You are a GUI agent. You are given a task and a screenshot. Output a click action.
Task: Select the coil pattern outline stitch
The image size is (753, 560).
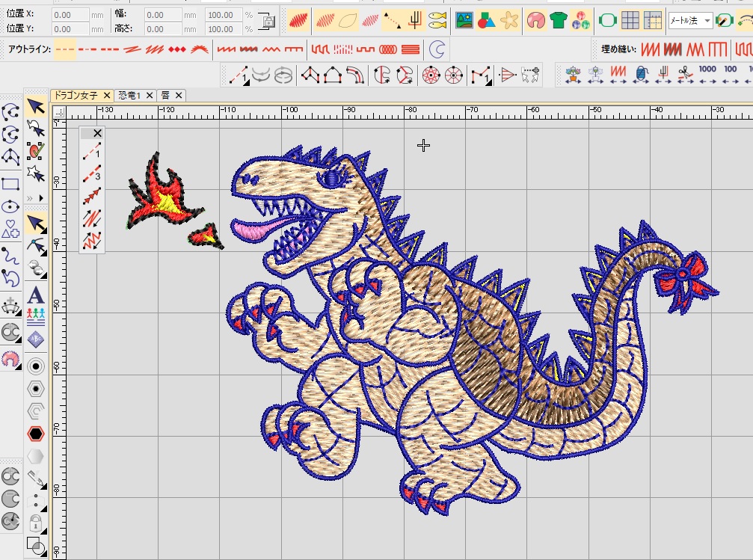pos(388,49)
